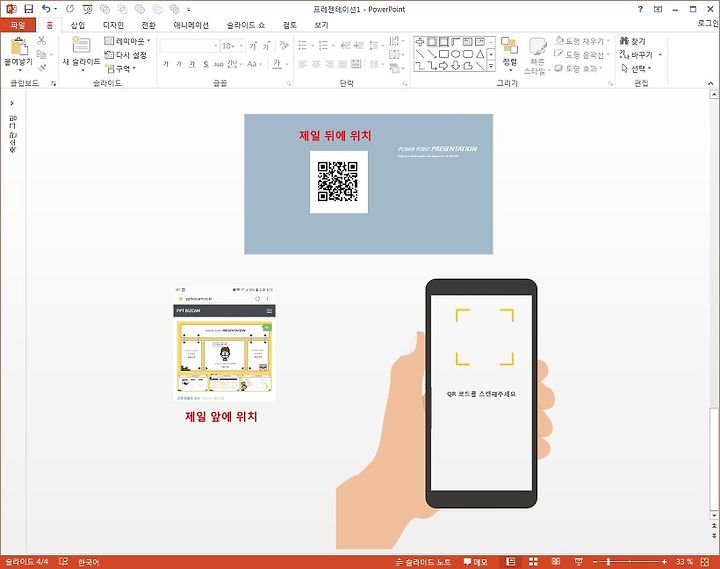720x569 pixels.
Task: Switch to the Slide Show (슬라이드 쇼) tab
Action: click(x=246, y=25)
